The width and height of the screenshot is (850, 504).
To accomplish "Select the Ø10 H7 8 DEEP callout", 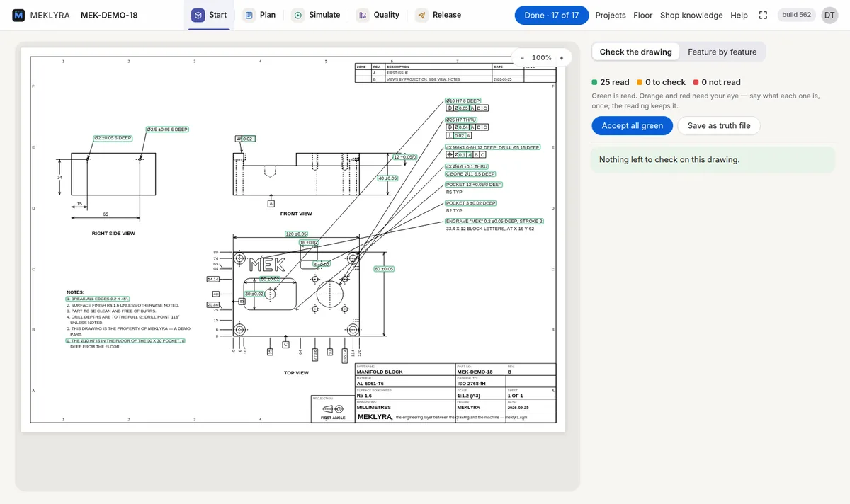I will tap(463, 101).
